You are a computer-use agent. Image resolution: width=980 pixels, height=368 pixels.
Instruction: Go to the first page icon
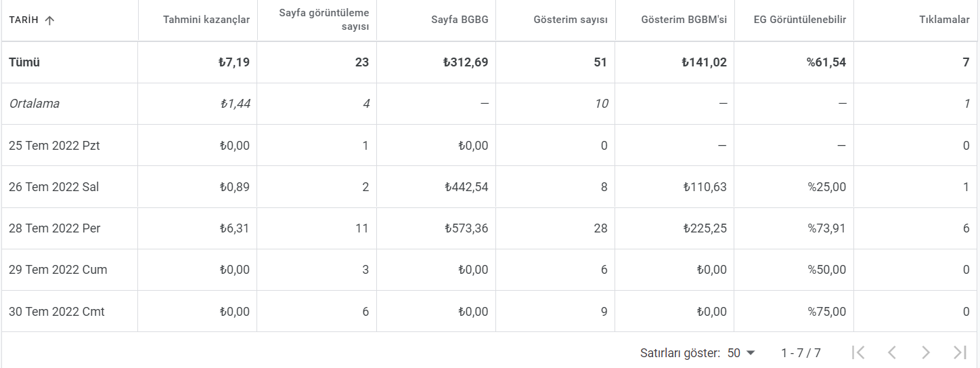click(x=858, y=352)
